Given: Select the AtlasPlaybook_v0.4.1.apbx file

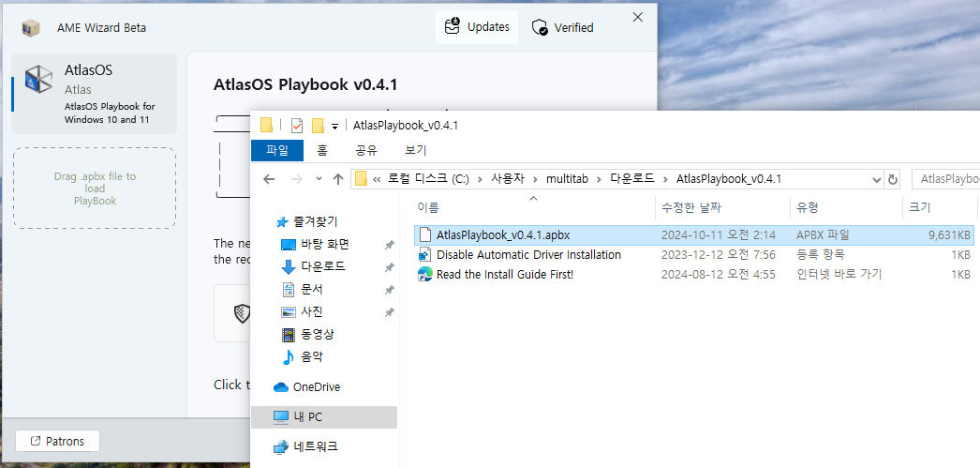Looking at the screenshot, I should click(x=693, y=235).
